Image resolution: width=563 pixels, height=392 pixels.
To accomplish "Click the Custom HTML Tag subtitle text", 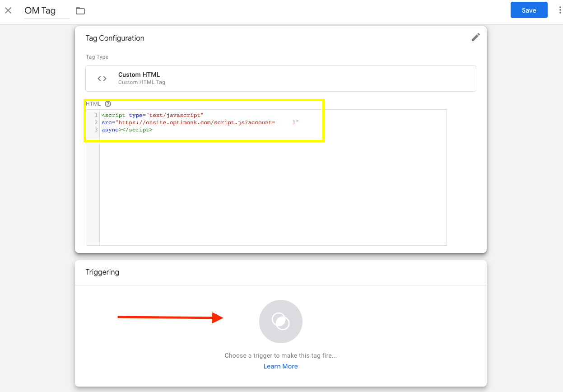I will pos(142,82).
